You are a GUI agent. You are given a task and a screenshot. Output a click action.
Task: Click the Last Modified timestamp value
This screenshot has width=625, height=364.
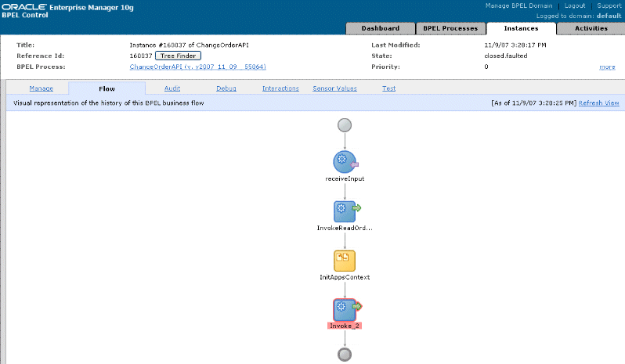515,45
